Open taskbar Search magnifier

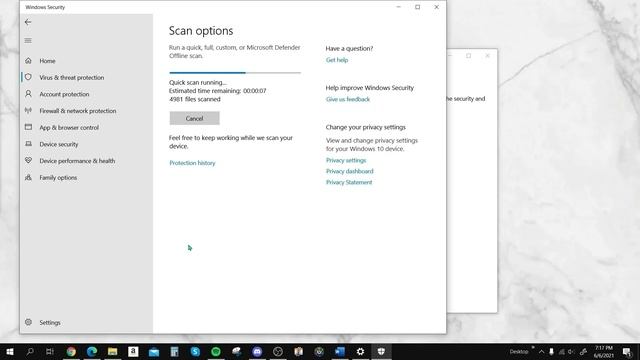click(x=30, y=351)
